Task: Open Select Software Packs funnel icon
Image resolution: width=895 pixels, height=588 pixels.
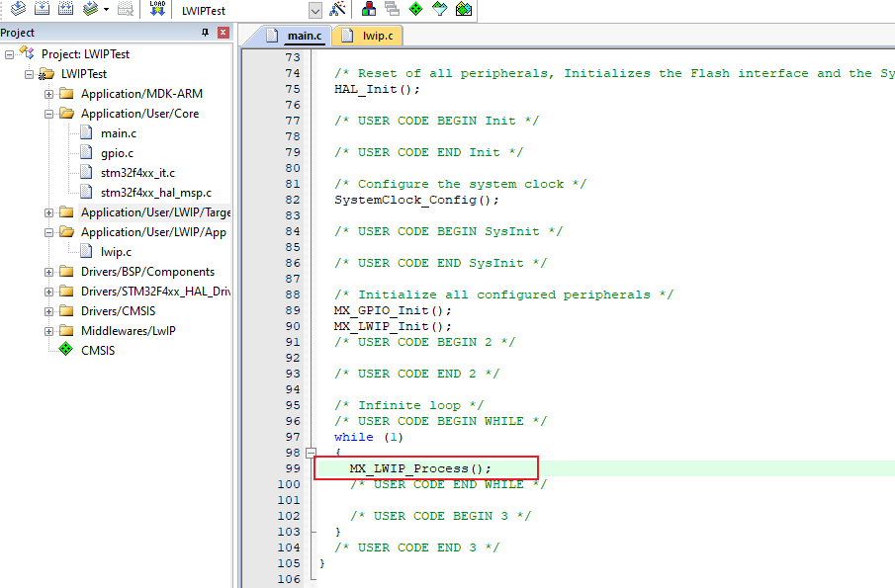Action: (440, 9)
